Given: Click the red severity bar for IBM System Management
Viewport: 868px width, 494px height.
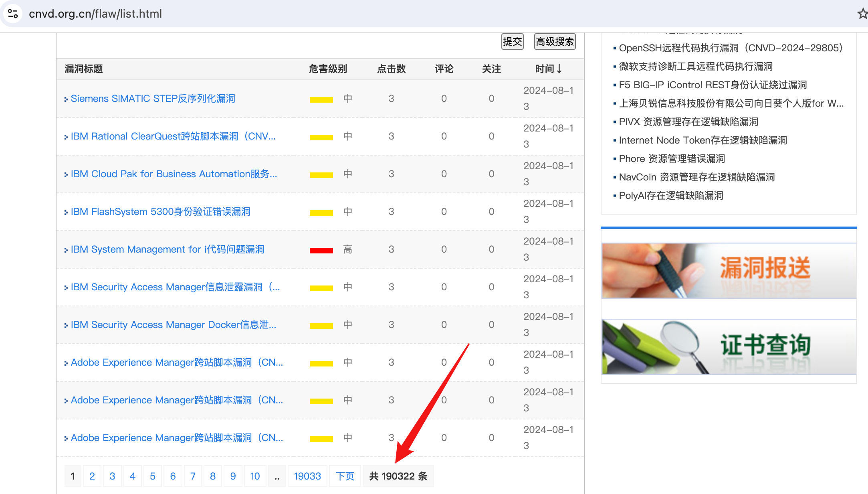Looking at the screenshot, I should (x=321, y=250).
